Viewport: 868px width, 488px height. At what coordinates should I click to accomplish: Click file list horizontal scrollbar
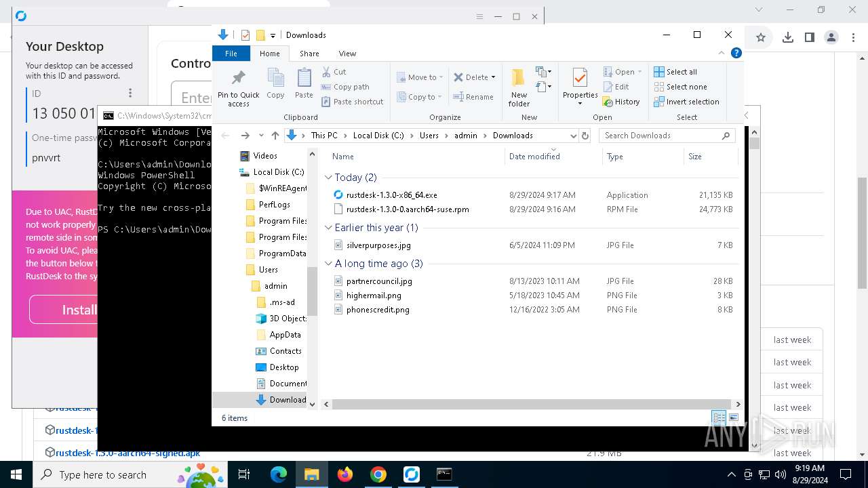(532, 404)
